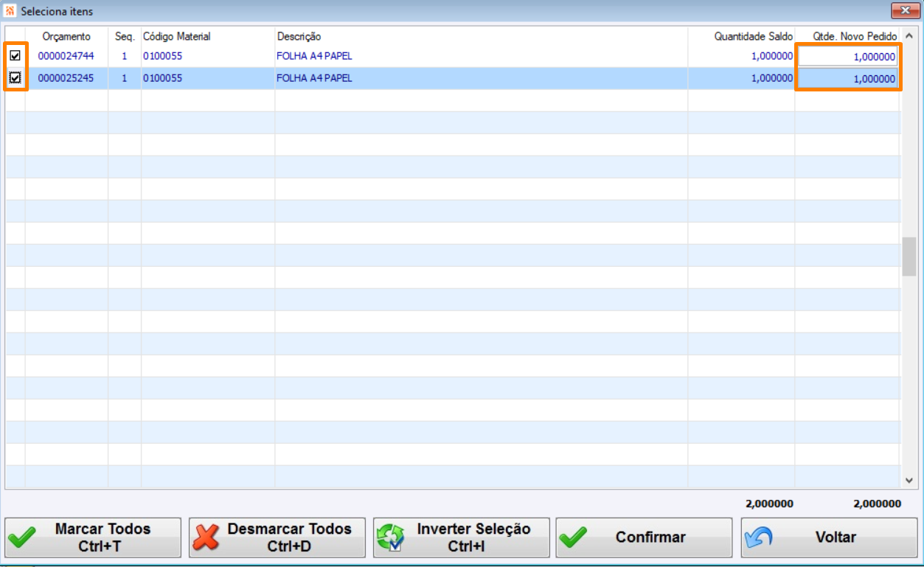Edit Qtde. Novo Pedido for budget 0000024744
The image size is (924, 567).
847,56
